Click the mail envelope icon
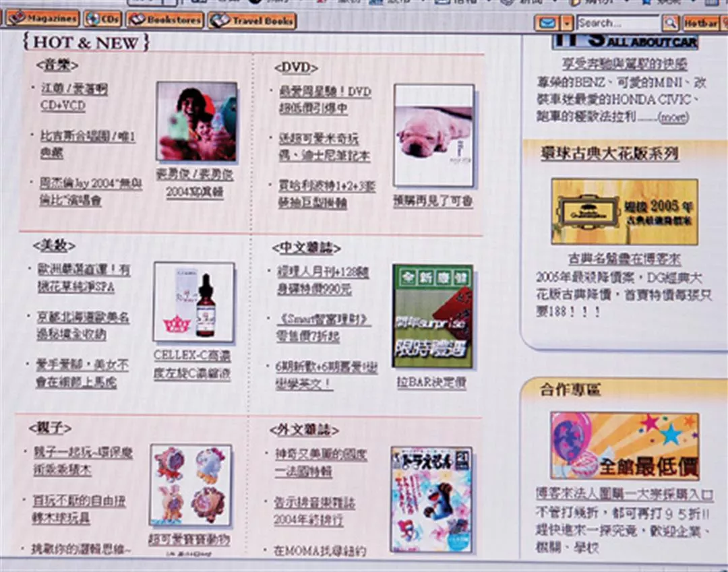The image size is (728, 572). pyautogui.click(x=547, y=23)
